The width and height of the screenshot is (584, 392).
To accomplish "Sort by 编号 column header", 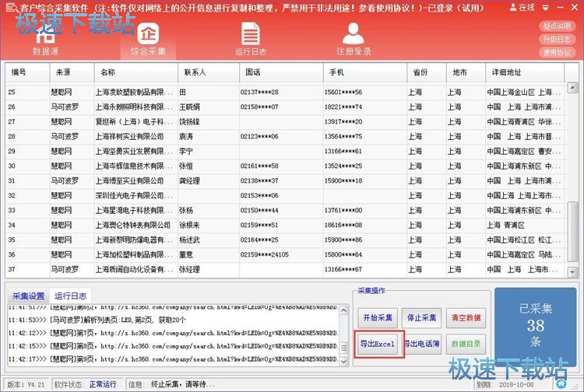I will click(x=27, y=72).
